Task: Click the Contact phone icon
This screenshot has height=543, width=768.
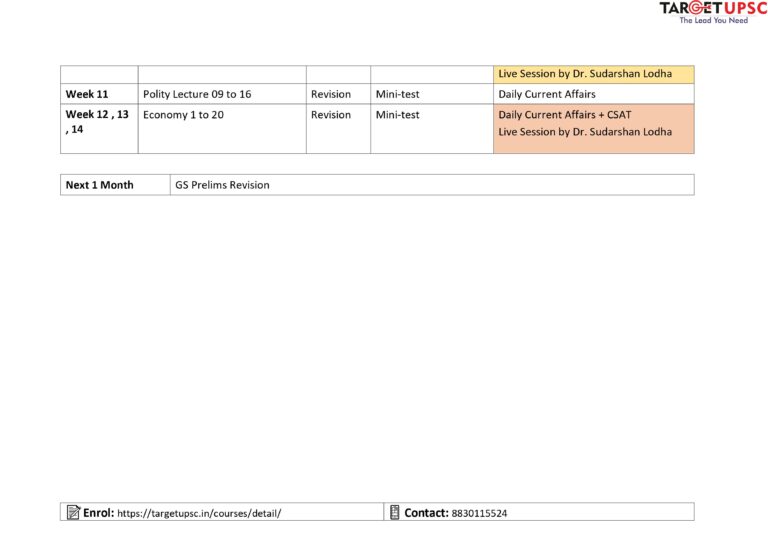Action: pos(395,512)
